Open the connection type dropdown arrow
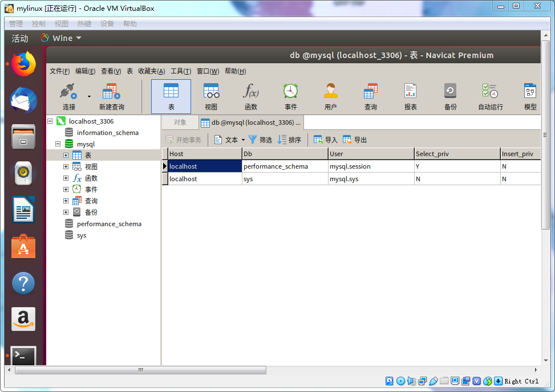Viewport: 555px width, 392px height. 89,96
